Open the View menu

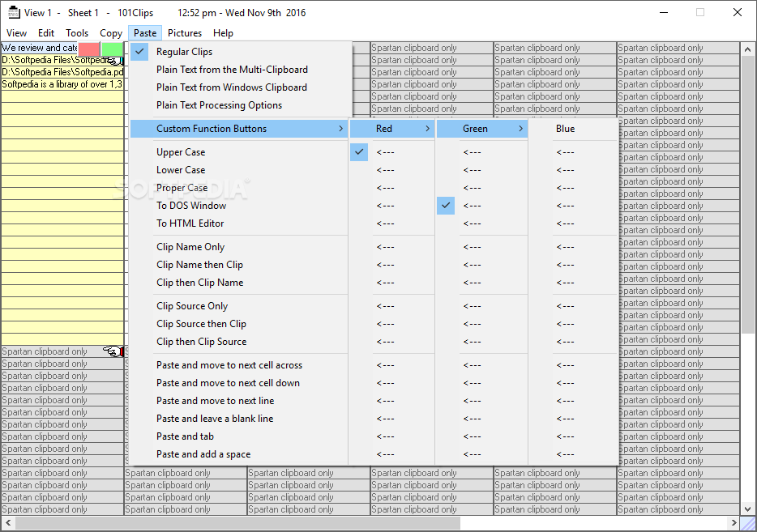click(16, 33)
